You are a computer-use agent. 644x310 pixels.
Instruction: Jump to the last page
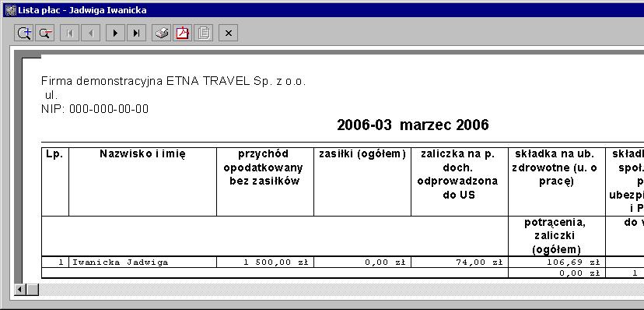click(x=137, y=33)
